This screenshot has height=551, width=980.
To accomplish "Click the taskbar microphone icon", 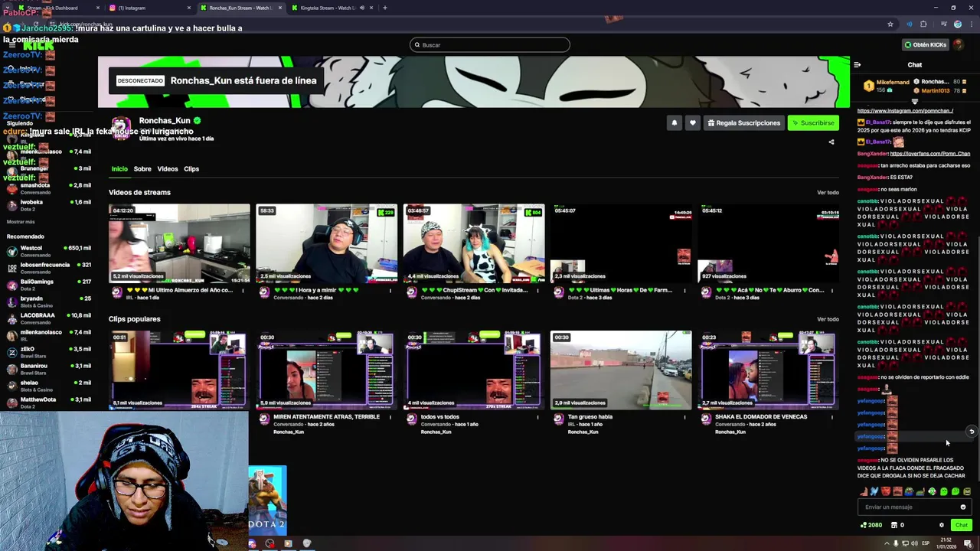I will [x=897, y=543].
